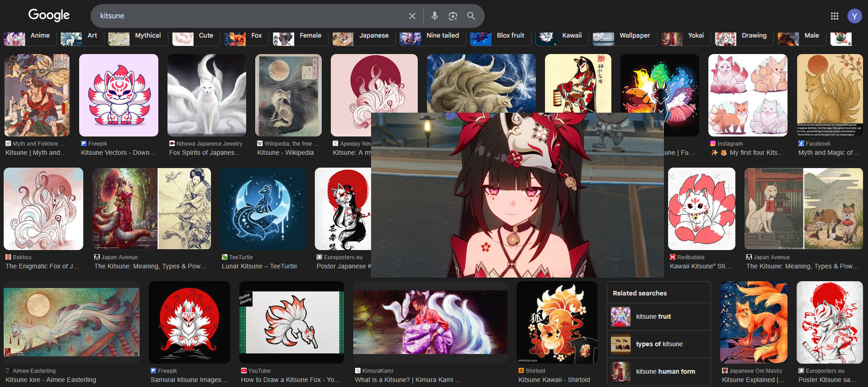Screen dimensions: 868x387
Task: Open the Japanese Oni Masks fox thumbnail
Action: 754,322
